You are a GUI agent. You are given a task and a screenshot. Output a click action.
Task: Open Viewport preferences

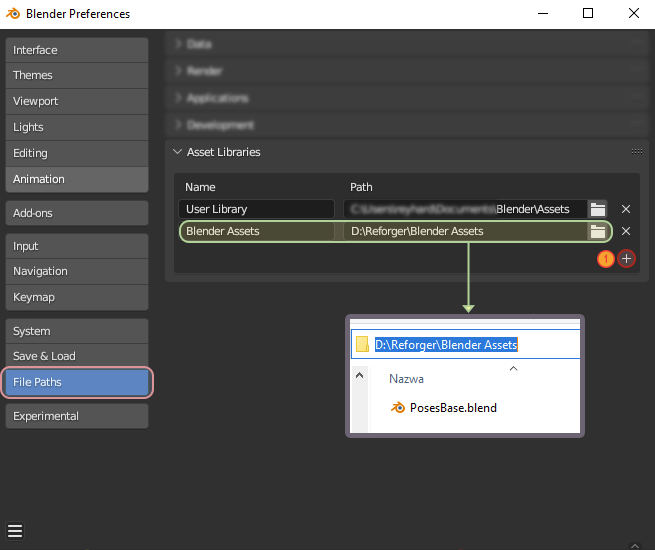[x=77, y=101]
